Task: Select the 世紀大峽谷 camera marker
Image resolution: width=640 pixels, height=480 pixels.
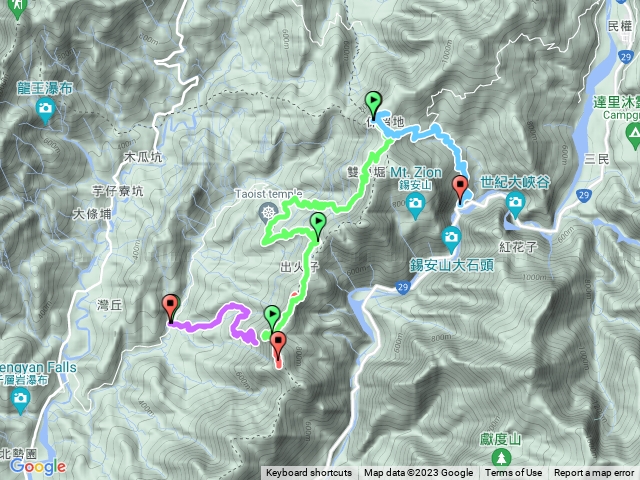Action: point(515,203)
